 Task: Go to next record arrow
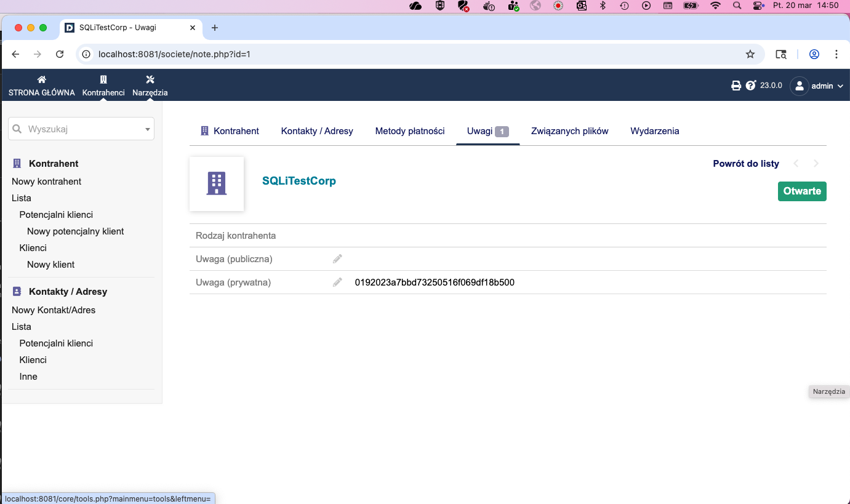pos(816,164)
